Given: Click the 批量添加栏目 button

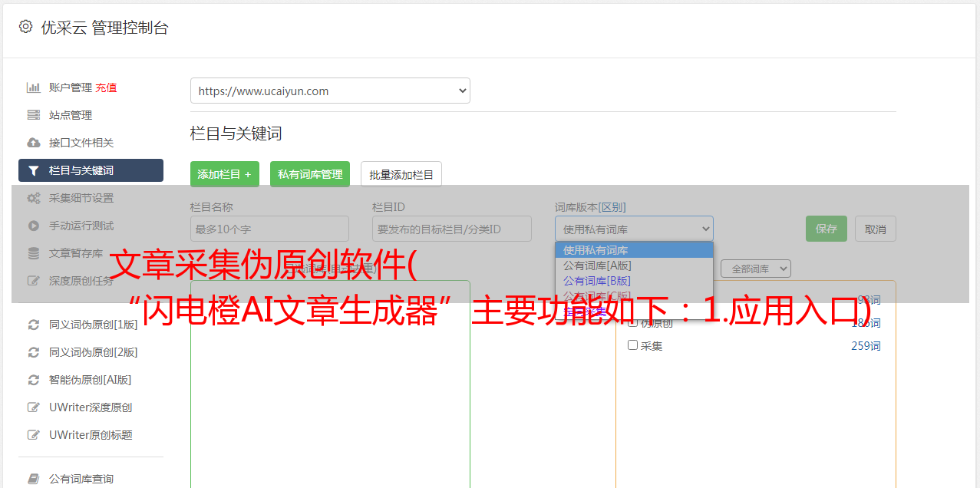Looking at the screenshot, I should (401, 174).
